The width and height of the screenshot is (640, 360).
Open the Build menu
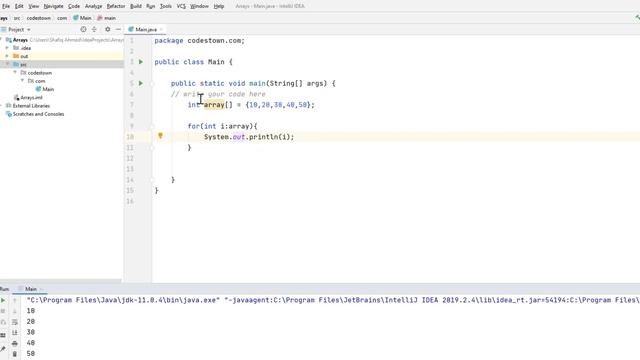click(x=136, y=6)
